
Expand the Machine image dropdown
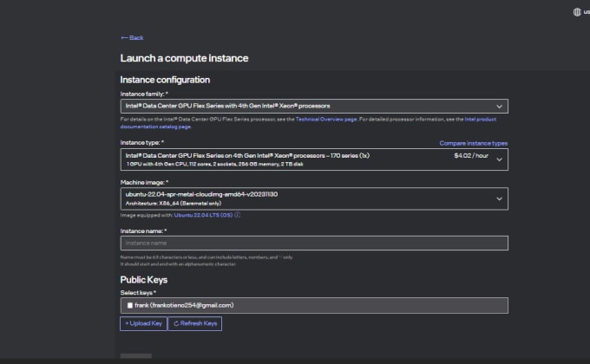pyautogui.click(x=314, y=198)
